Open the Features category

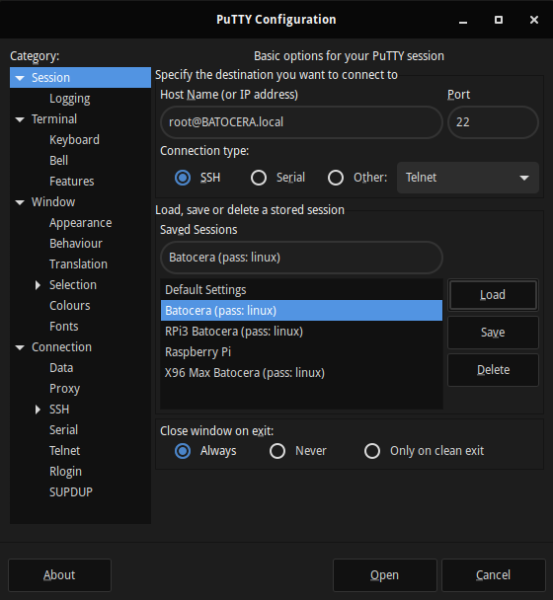(72, 181)
